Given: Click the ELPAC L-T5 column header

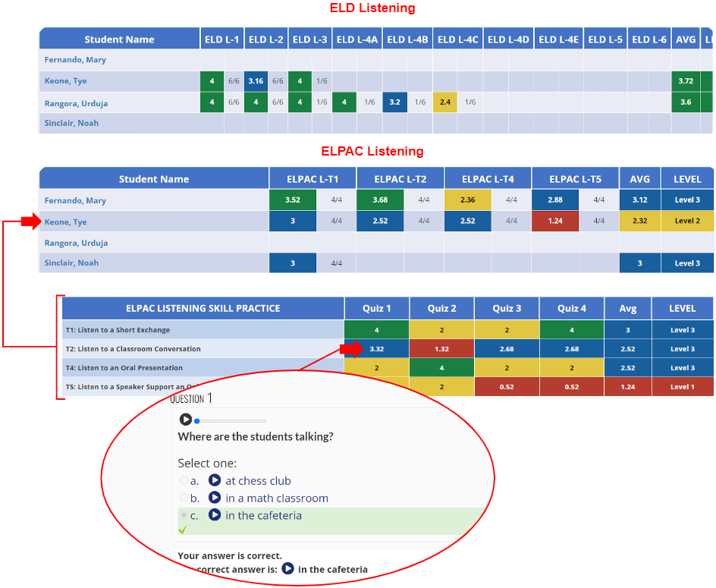Looking at the screenshot, I should click(576, 179).
